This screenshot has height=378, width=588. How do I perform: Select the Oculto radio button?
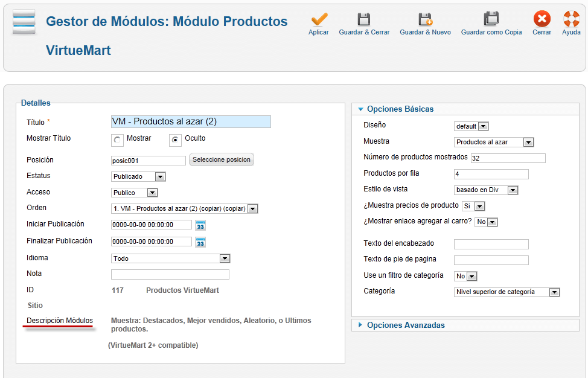pos(175,140)
